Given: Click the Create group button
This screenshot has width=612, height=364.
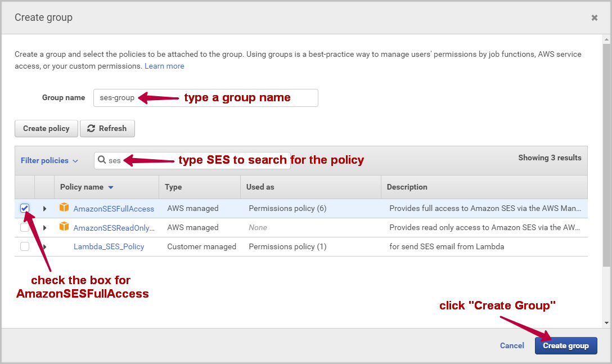Looking at the screenshot, I should pyautogui.click(x=566, y=345).
